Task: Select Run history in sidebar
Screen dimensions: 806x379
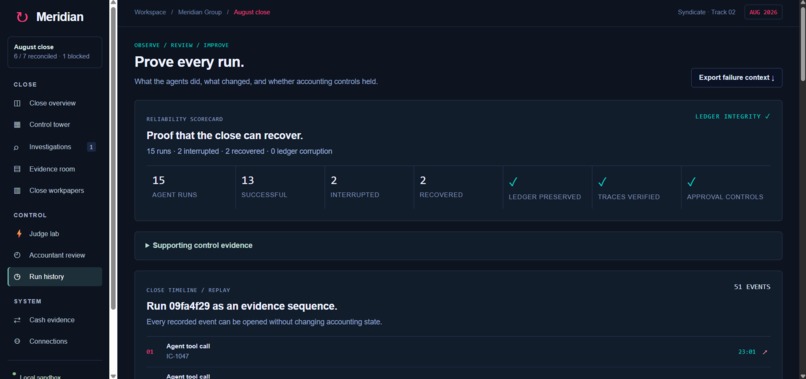Action: tap(54, 277)
